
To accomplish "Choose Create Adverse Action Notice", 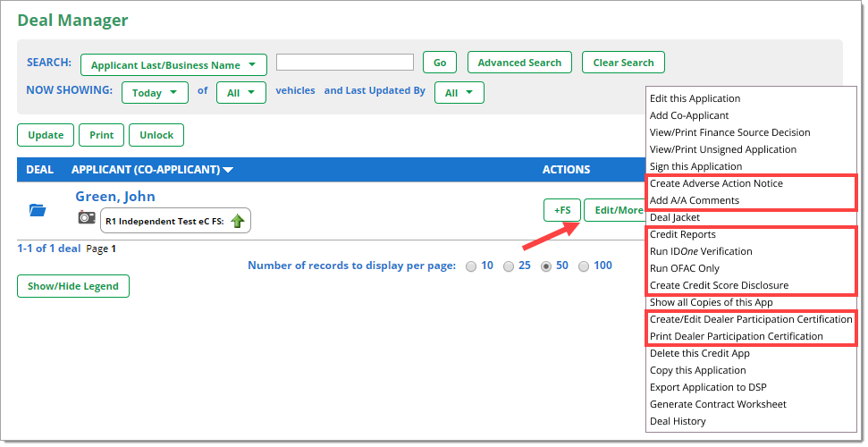I will point(716,183).
